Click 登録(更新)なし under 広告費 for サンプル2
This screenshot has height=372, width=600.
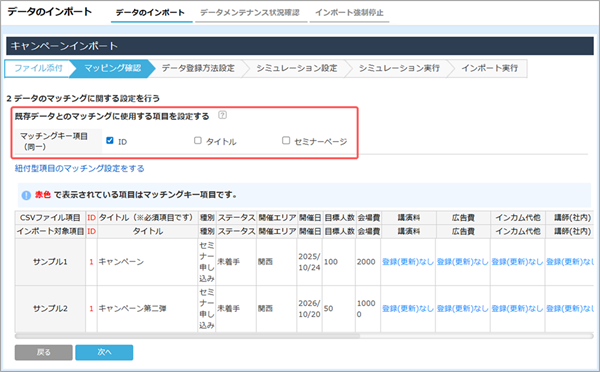(463, 308)
